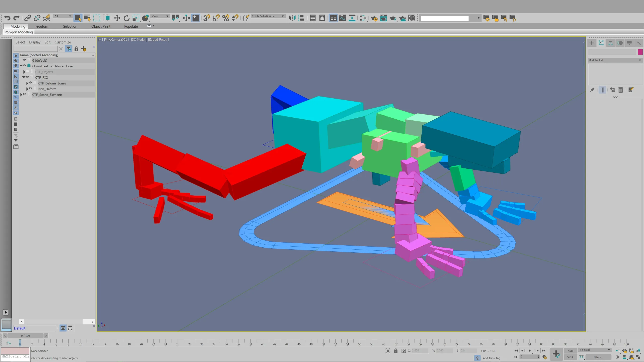Toggle Percent Snap icon
Image resolution: width=644 pixels, height=362 pixels.
click(x=226, y=18)
